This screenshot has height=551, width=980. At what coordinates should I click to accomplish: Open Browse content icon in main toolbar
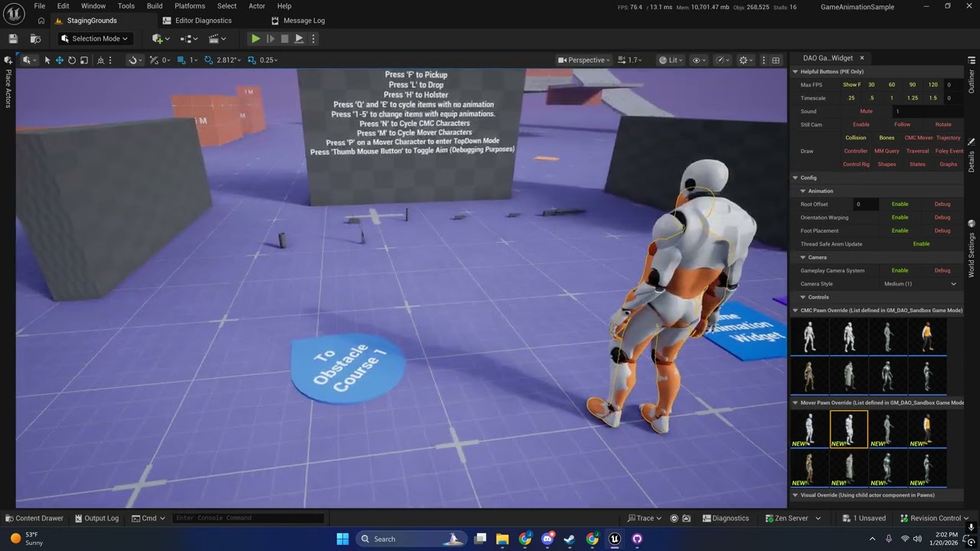(x=35, y=38)
